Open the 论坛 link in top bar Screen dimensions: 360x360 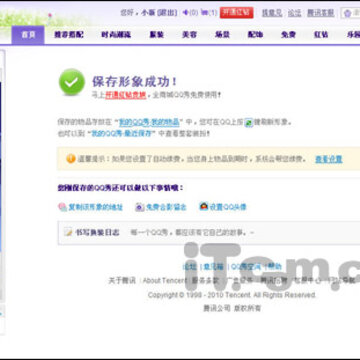pyautogui.click(x=294, y=13)
